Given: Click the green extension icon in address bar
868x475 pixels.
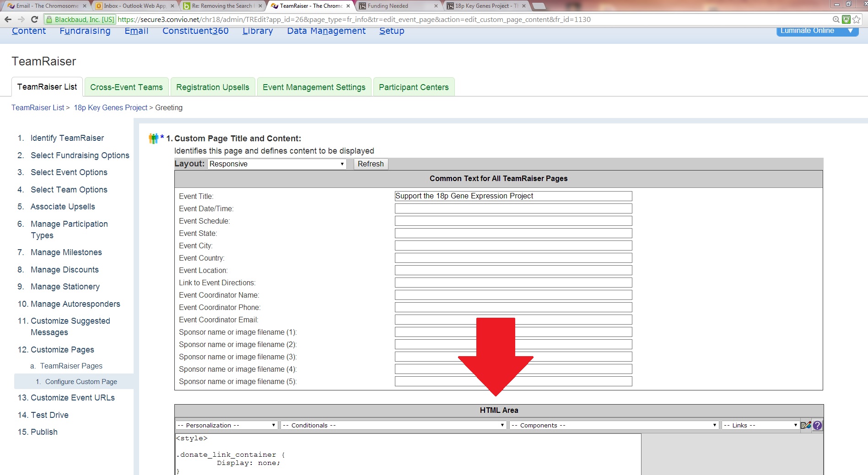Looking at the screenshot, I should (x=846, y=19).
